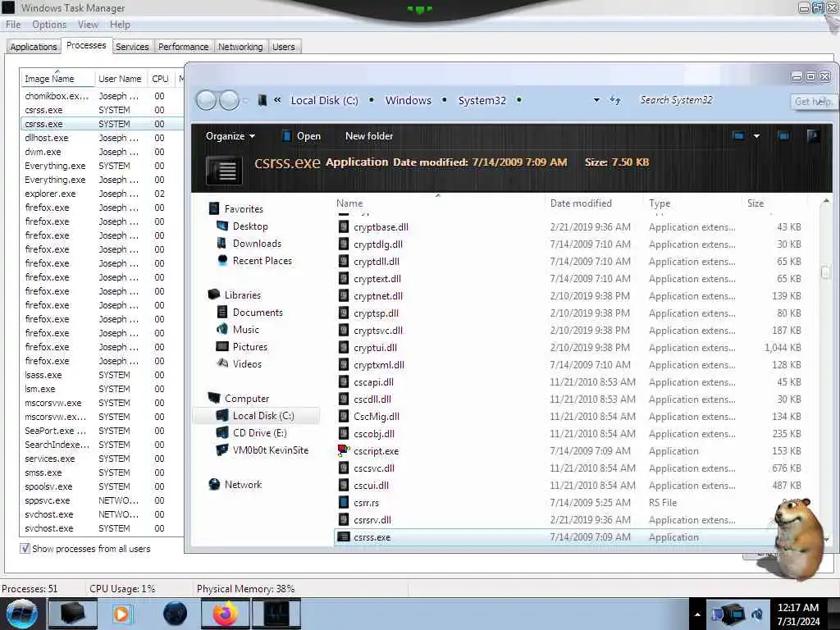Click the Music library icon

221,330
